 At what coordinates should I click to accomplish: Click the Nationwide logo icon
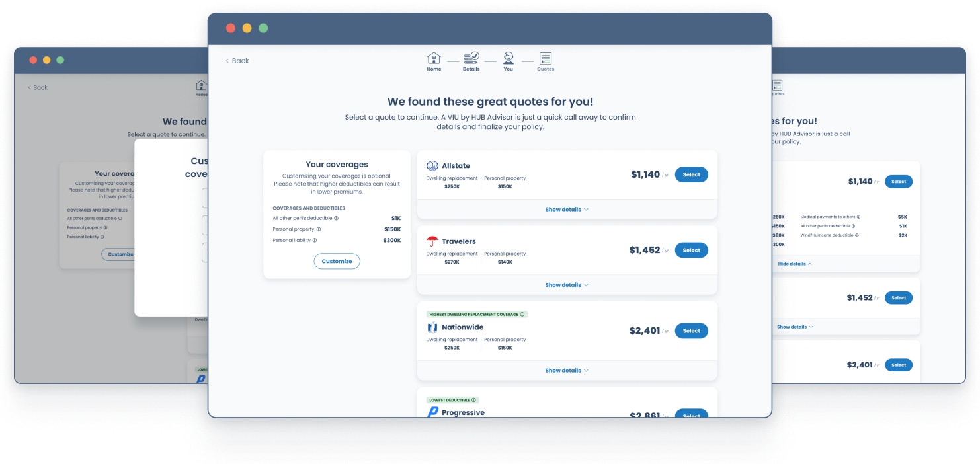coord(432,327)
